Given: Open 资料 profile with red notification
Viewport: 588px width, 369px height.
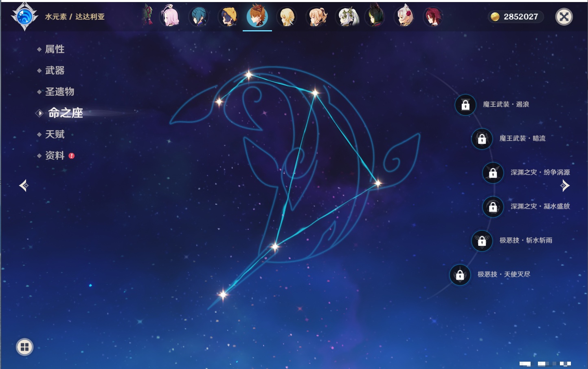Looking at the screenshot, I should (55, 155).
